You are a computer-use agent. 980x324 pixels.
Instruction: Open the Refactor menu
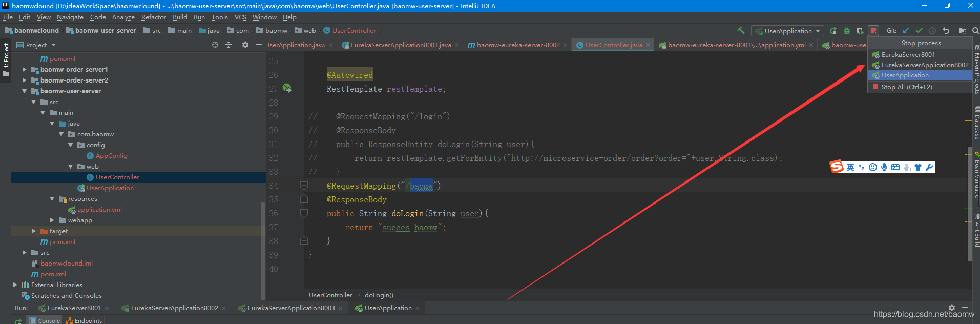[154, 17]
